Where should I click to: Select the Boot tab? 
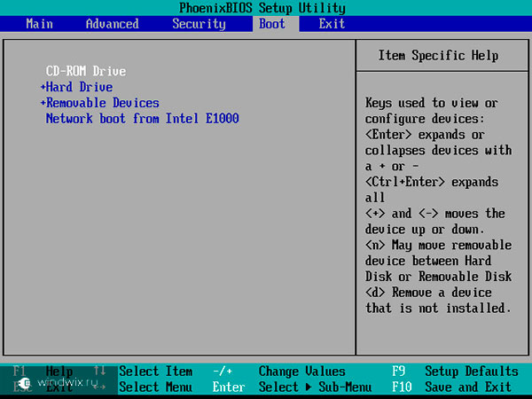point(272,24)
